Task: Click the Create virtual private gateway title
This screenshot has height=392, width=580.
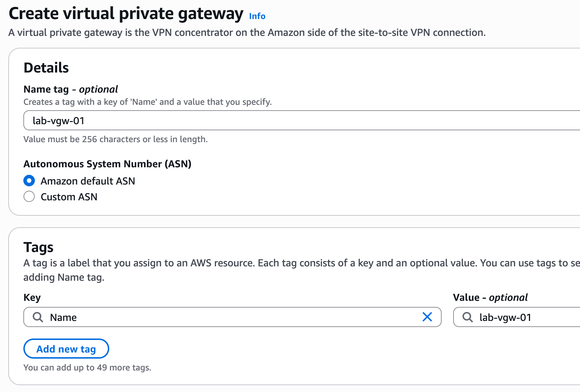Action: [x=126, y=14]
